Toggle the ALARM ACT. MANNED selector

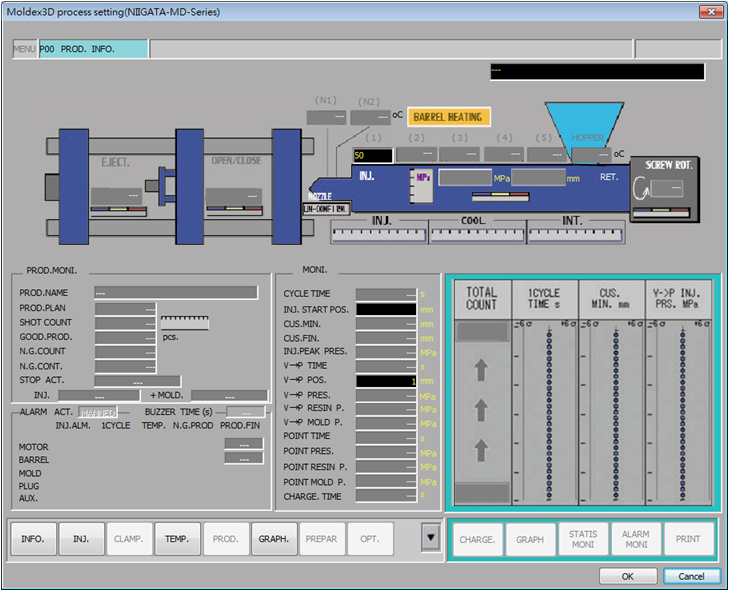point(98,412)
